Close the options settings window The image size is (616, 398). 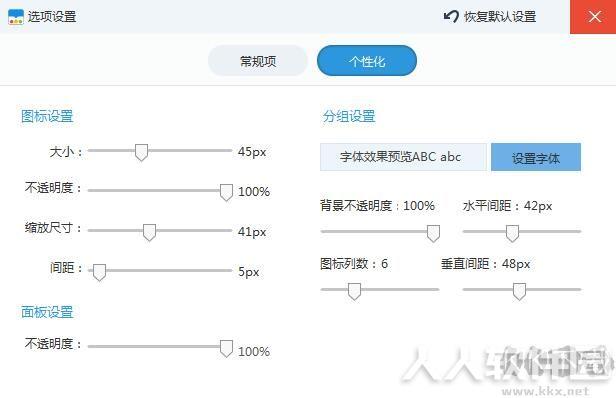[x=594, y=17]
